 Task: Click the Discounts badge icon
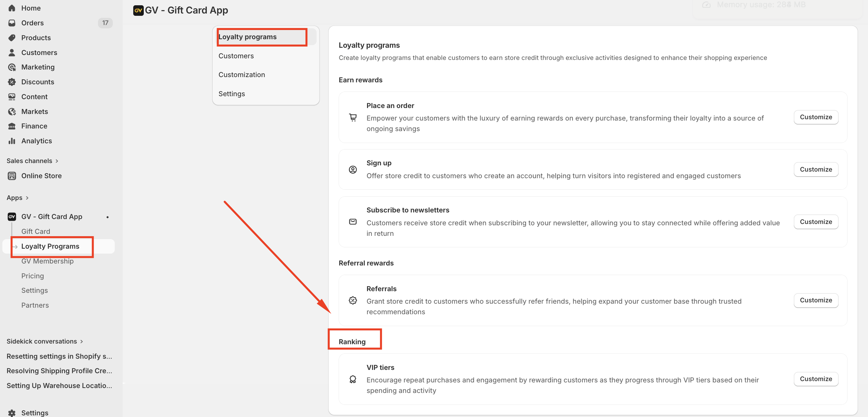[12, 82]
